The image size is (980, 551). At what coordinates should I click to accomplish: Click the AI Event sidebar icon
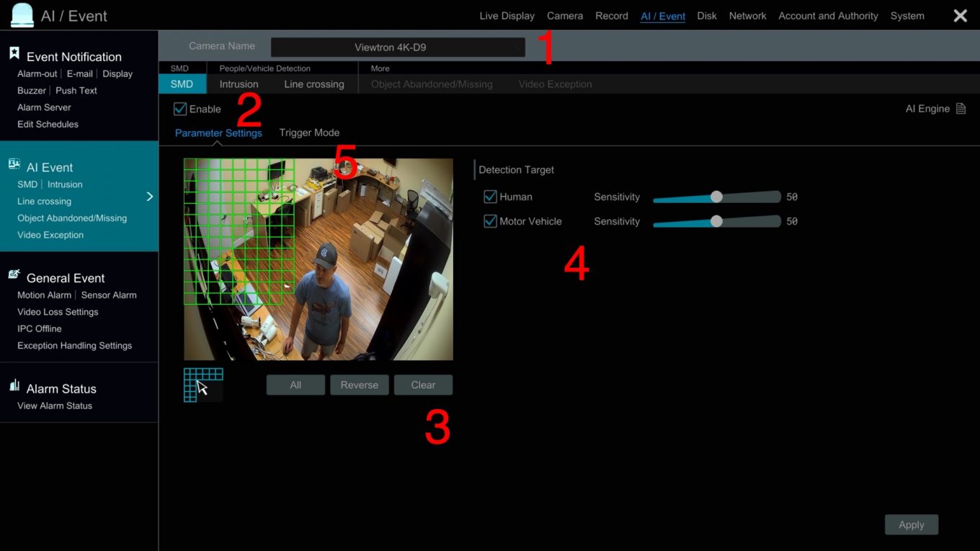15,163
